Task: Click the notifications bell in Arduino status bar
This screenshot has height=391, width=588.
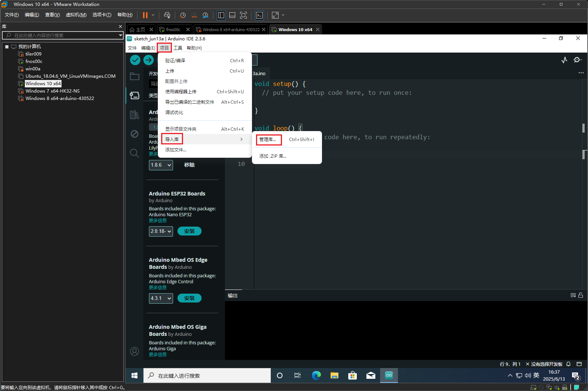Action: [x=568, y=364]
